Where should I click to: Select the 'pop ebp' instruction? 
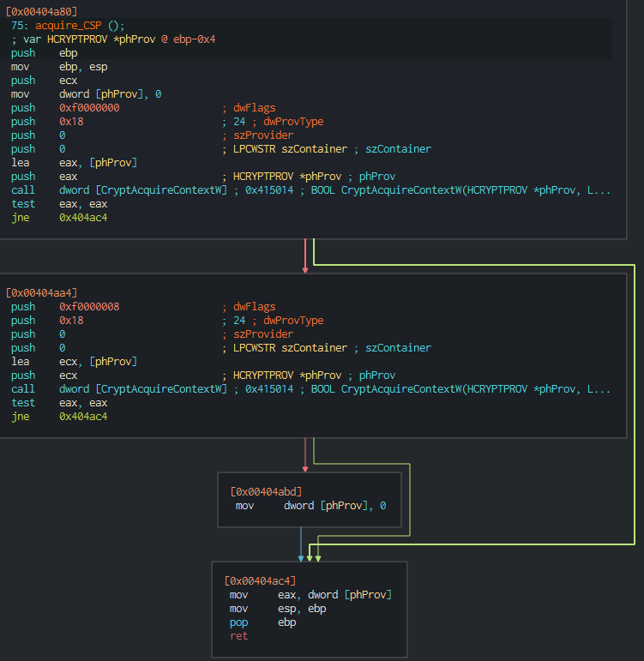click(262, 622)
